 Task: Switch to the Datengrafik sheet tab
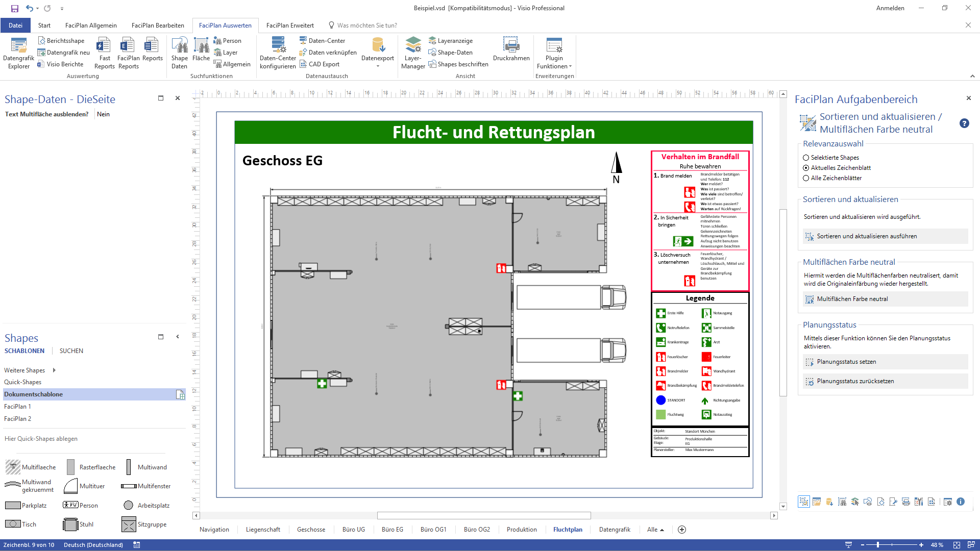click(x=615, y=530)
